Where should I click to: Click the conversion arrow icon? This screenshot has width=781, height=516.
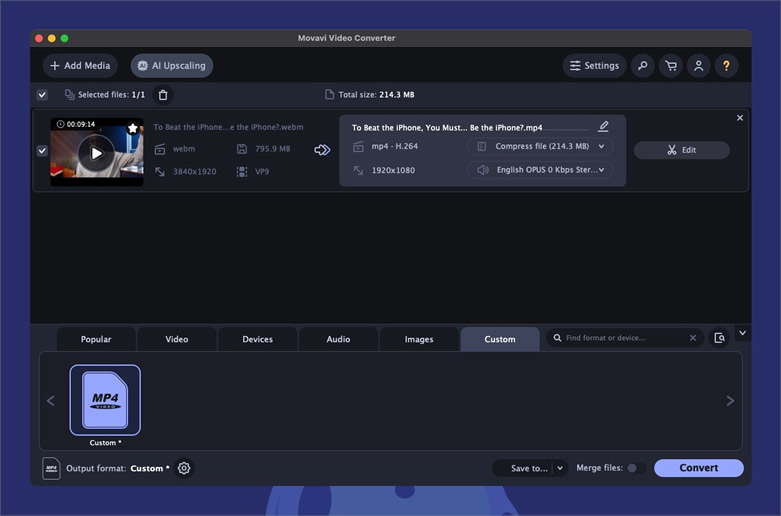tap(322, 149)
